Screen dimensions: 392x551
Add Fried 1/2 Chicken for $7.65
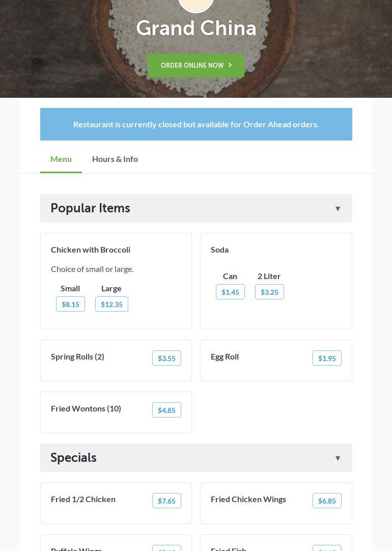click(x=166, y=501)
